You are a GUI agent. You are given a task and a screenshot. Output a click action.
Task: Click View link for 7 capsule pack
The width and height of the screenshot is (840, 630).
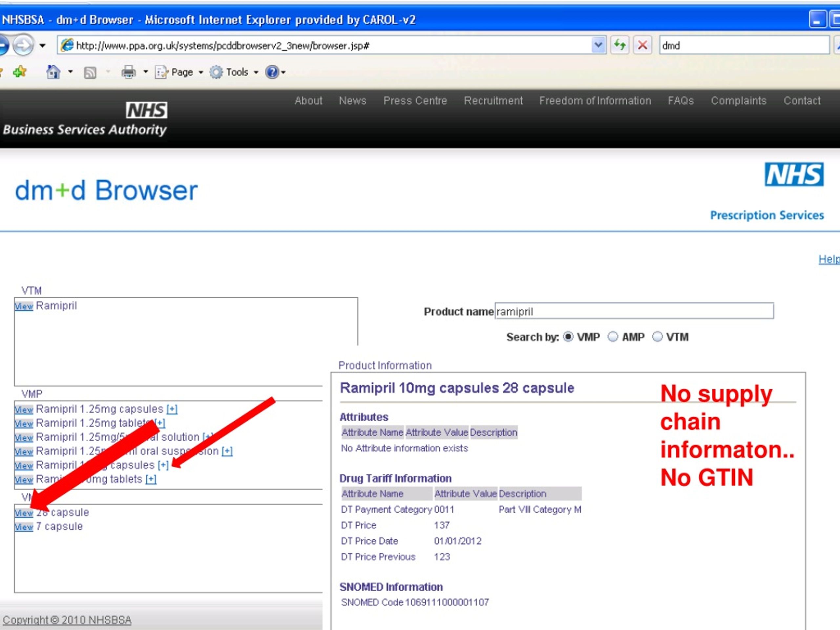pos(24,527)
